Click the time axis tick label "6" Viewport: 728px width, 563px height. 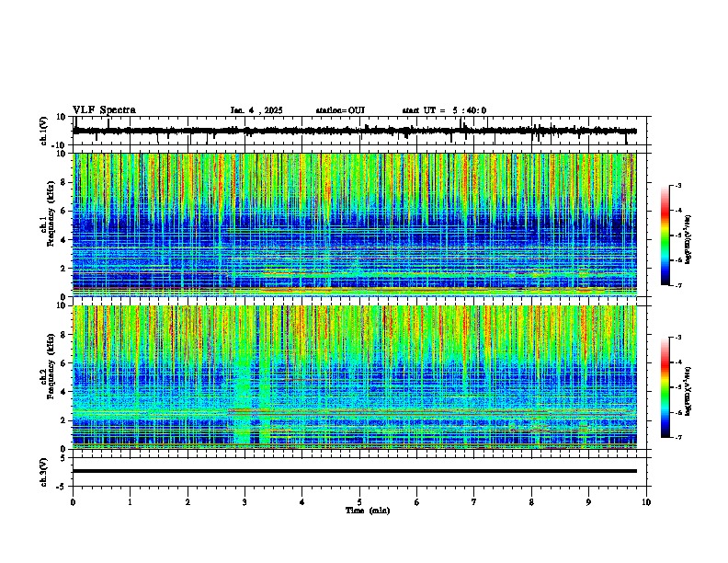tap(417, 501)
